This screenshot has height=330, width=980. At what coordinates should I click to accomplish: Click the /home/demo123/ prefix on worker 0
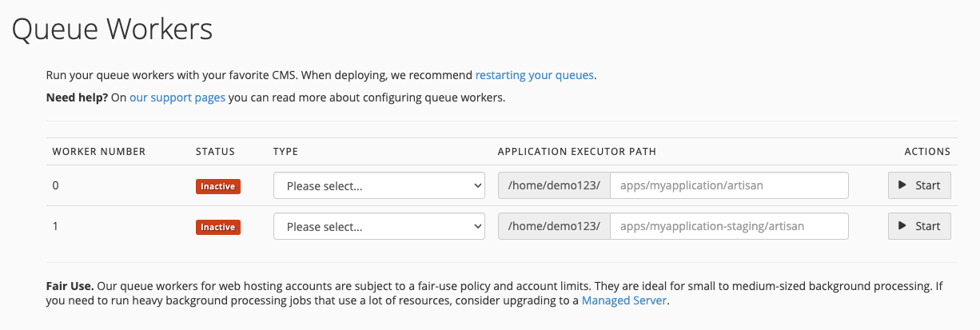554,185
